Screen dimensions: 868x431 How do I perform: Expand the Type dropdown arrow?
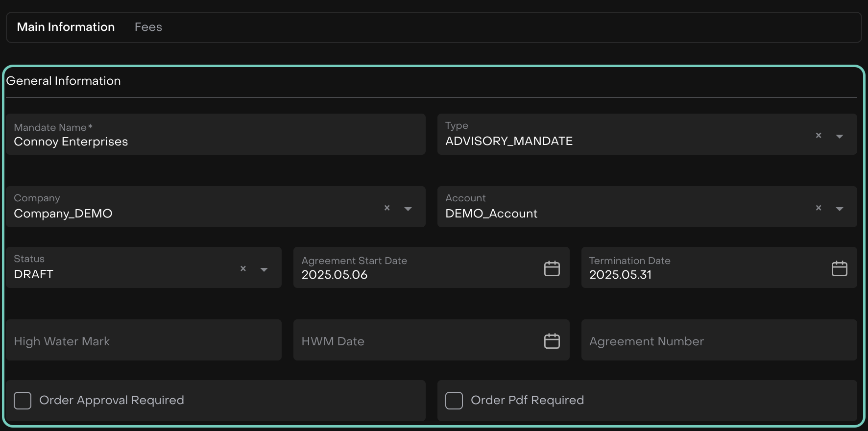click(839, 136)
